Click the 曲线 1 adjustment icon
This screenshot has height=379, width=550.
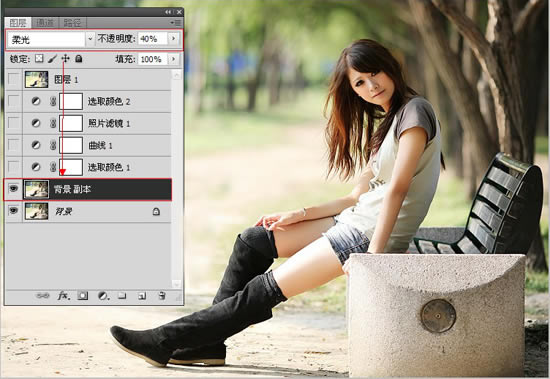pos(36,145)
